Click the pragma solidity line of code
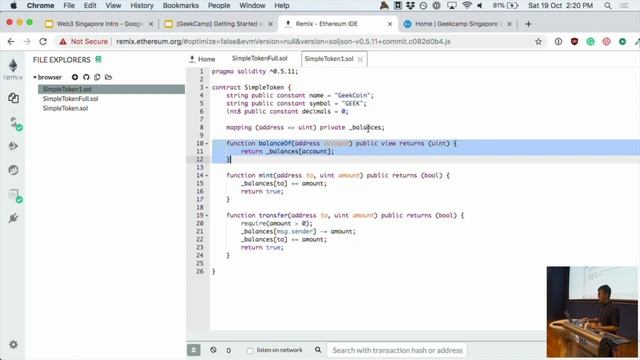Screen dimensions: 640x360 255,71
